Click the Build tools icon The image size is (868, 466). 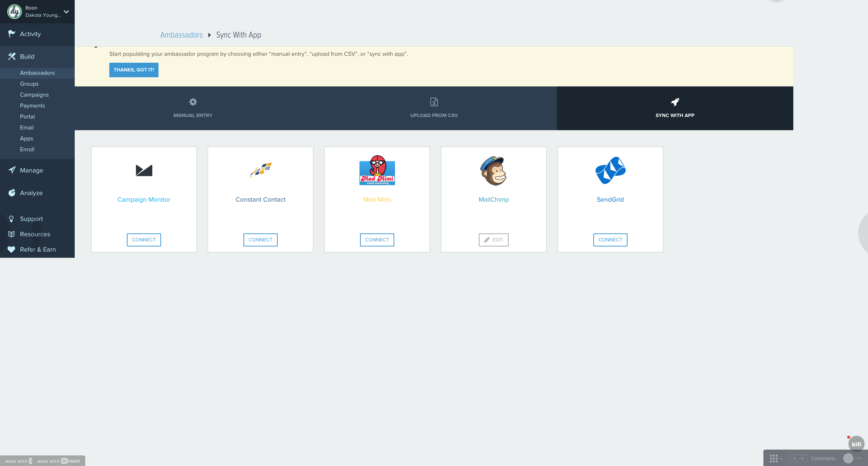click(x=12, y=56)
